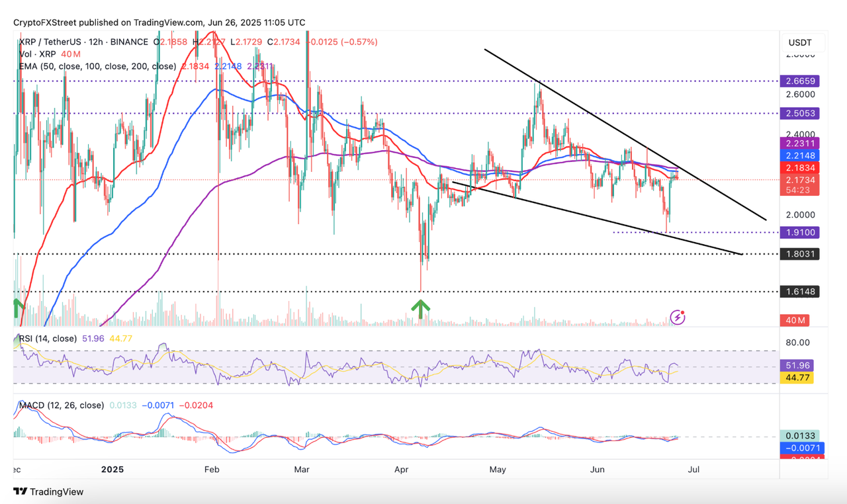Click the May label on the time axis
Viewport: 847px width, 504px height.
tap(498, 469)
